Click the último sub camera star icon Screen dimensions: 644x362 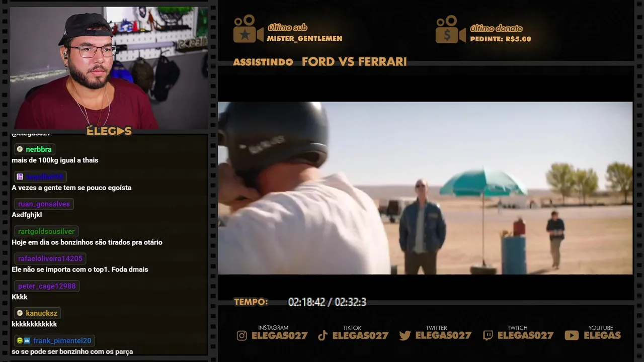[248, 29]
